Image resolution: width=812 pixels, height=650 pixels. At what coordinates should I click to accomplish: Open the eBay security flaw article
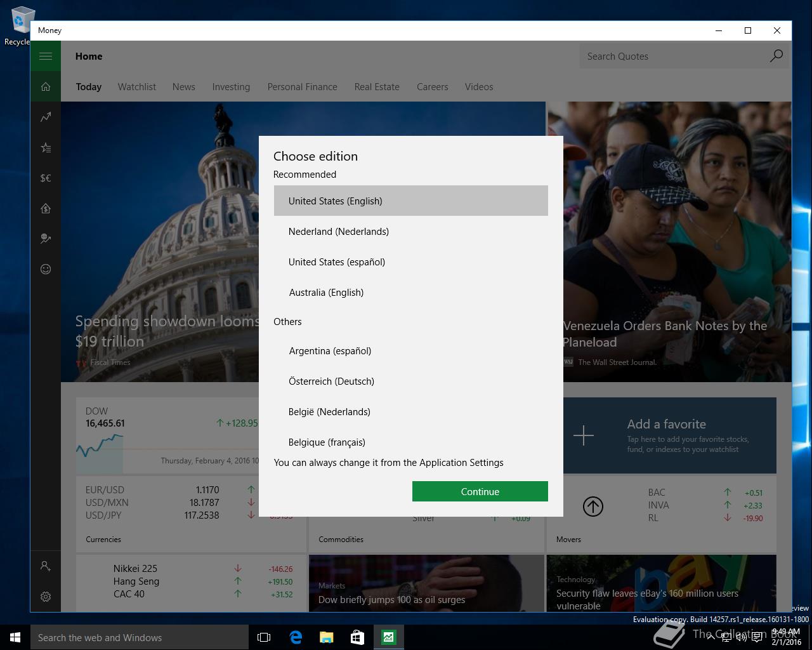coord(662,583)
